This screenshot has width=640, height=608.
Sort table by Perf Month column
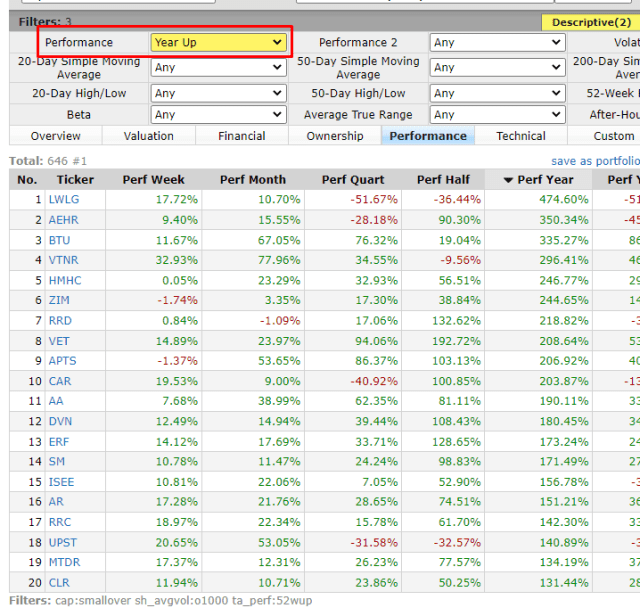tap(253, 180)
